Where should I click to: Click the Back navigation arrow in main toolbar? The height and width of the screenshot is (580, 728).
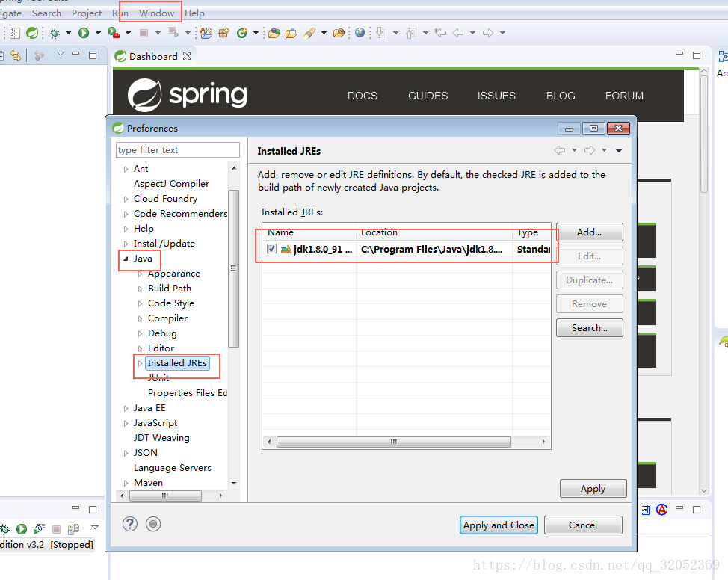tap(458, 33)
